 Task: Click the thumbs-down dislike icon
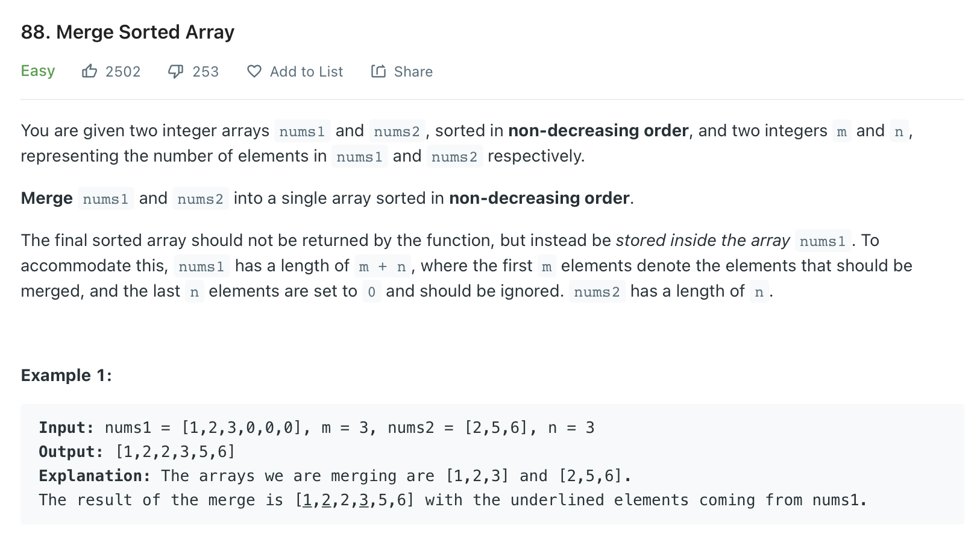coord(174,71)
